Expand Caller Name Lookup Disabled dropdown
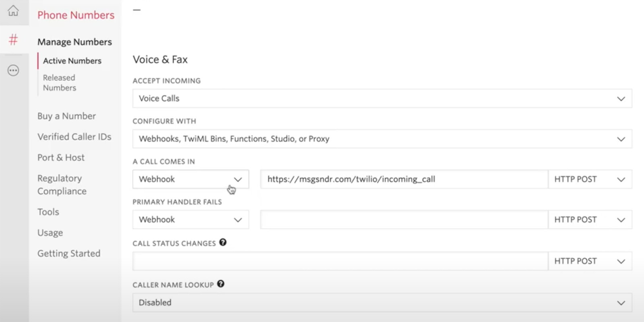Screen dimensions: 644x322 [382, 303]
